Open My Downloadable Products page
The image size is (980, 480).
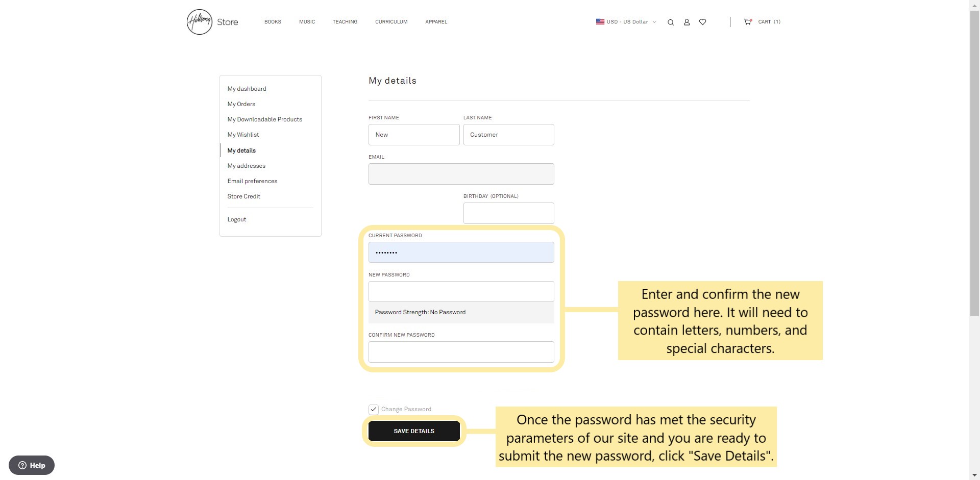pos(264,119)
